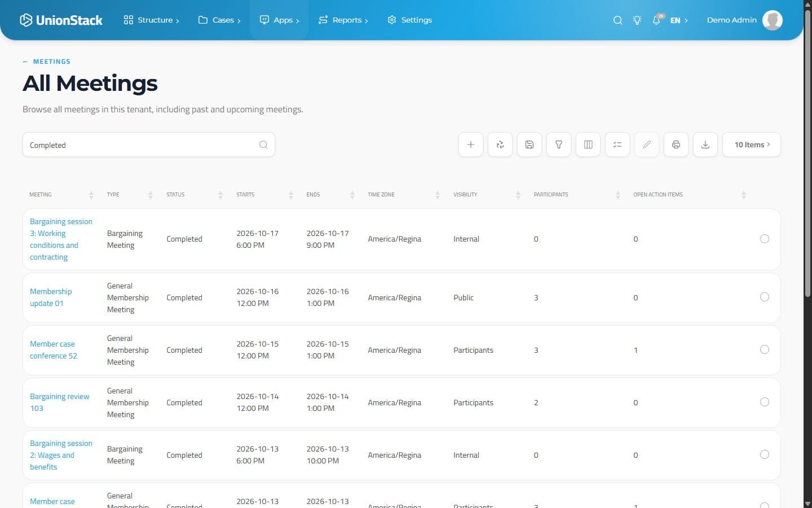Click the printer icon
Screen dimensions: 812x508
click(676, 144)
